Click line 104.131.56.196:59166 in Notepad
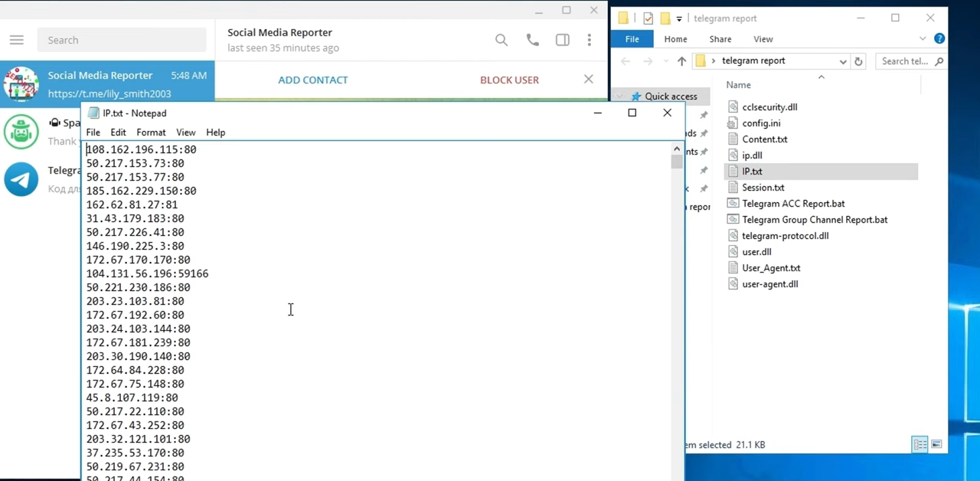The image size is (980, 481). [147, 273]
